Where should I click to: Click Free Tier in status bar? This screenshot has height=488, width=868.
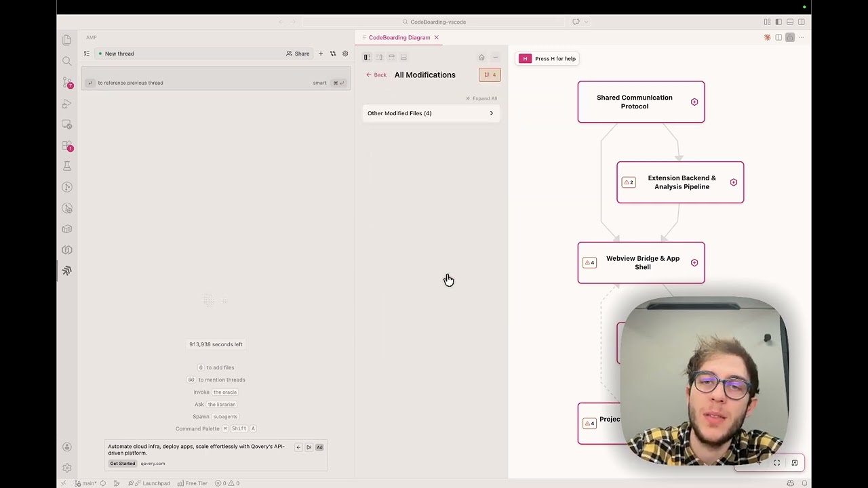[192, 483]
